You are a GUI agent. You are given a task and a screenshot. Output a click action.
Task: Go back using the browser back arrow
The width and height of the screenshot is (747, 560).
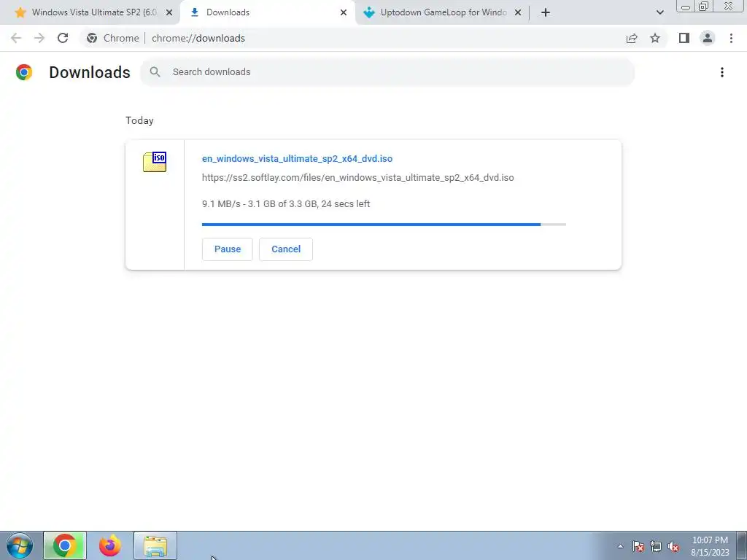coord(16,38)
